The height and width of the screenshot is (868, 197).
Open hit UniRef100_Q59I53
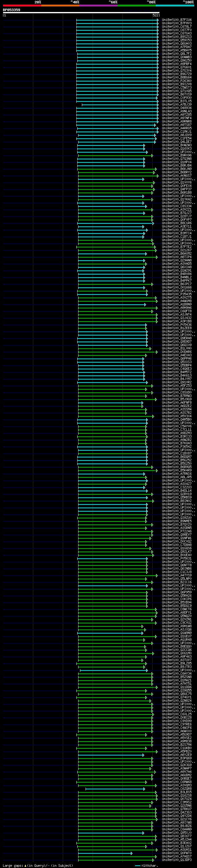177,40
